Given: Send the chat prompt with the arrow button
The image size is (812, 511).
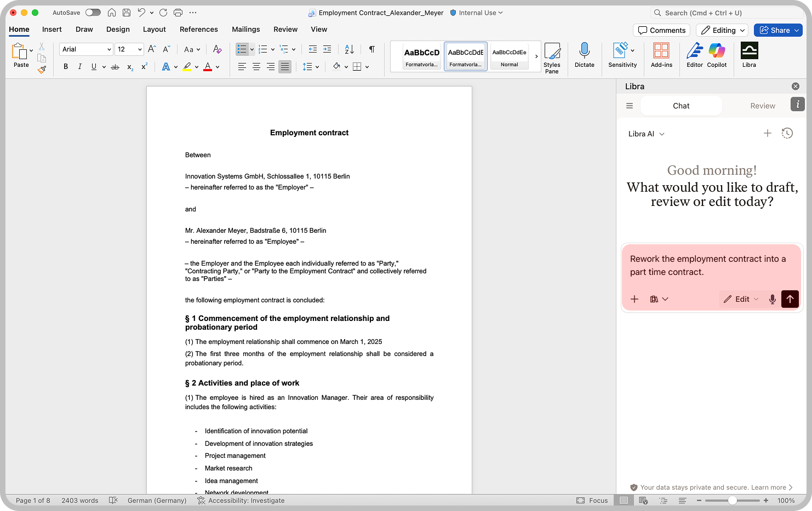Looking at the screenshot, I should pyautogui.click(x=790, y=299).
